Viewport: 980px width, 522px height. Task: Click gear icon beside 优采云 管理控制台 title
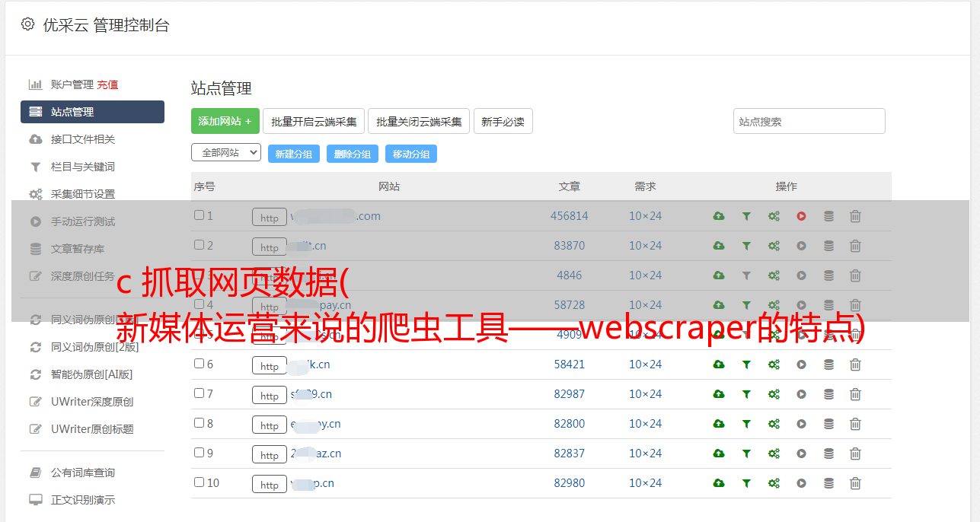(28, 24)
